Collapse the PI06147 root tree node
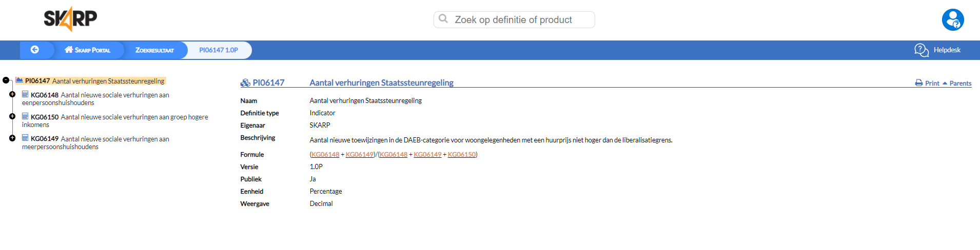Screen dimensions: 980x250 6,80
